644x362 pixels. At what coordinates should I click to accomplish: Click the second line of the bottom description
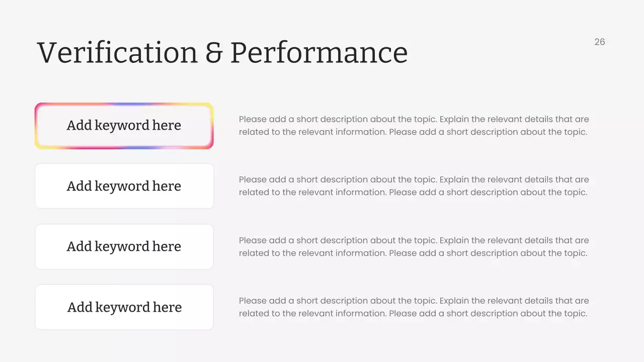click(413, 314)
